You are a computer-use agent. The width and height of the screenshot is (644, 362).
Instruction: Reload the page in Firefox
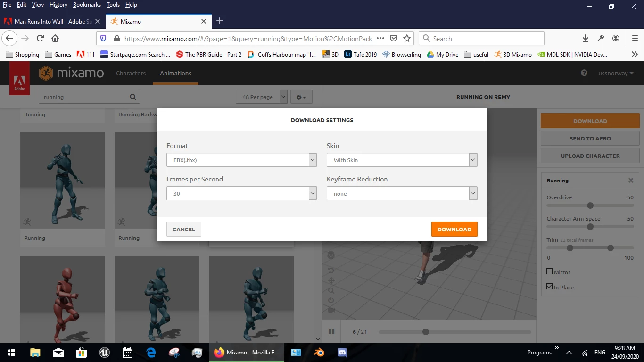coord(41,38)
